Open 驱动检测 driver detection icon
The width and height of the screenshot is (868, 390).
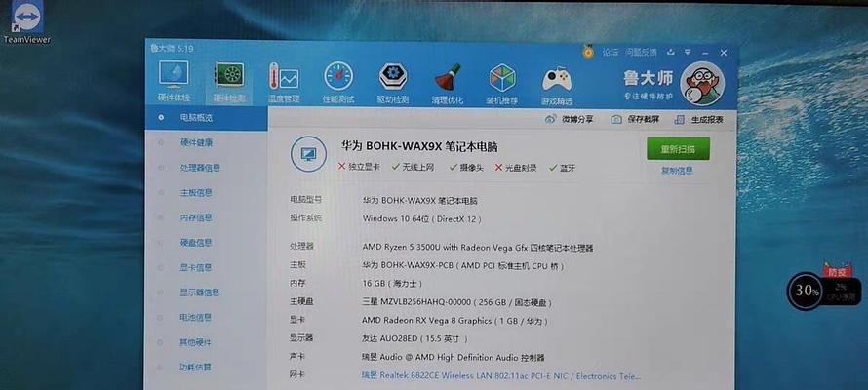pyautogui.click(x=392, y=83)
